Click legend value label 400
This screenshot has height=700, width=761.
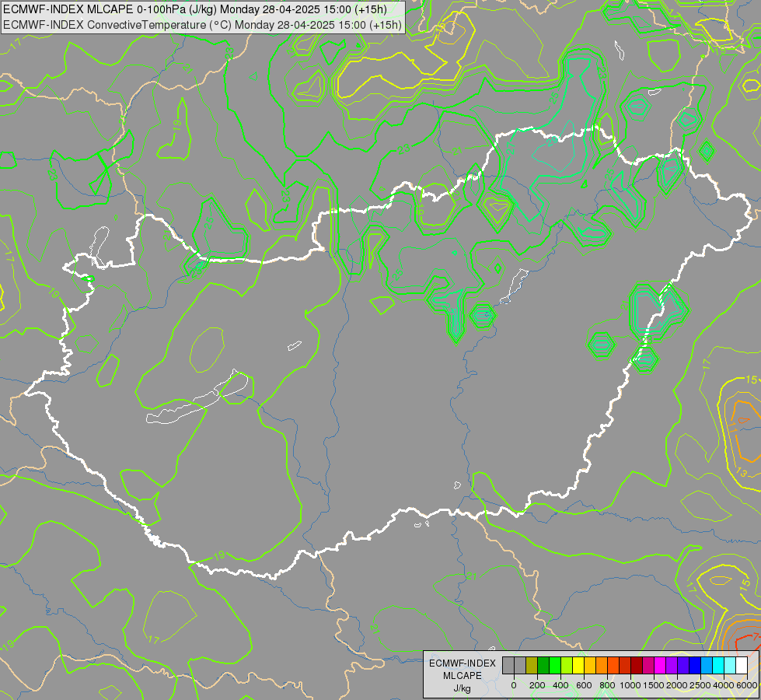coord(560,685)
